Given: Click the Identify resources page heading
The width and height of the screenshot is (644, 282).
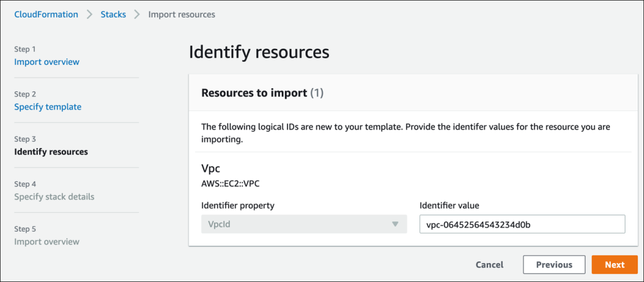Looking at the screenshot, I should click(259, 53).
